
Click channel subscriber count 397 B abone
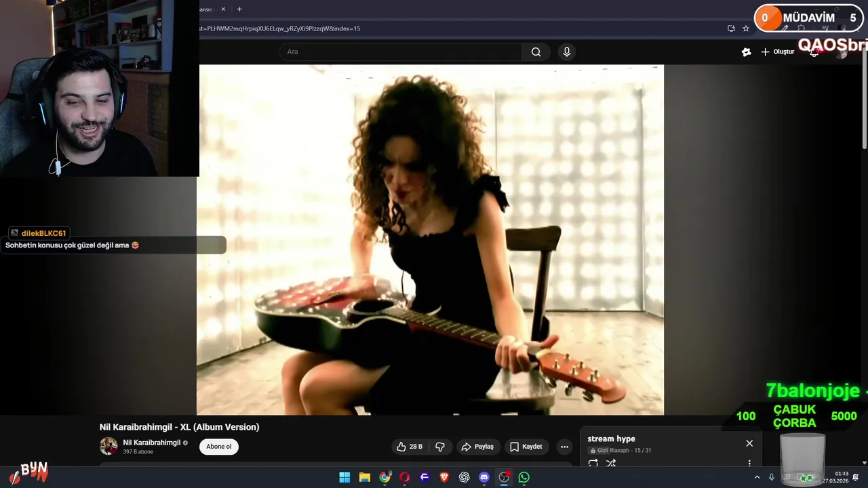[x=138, y=452]
